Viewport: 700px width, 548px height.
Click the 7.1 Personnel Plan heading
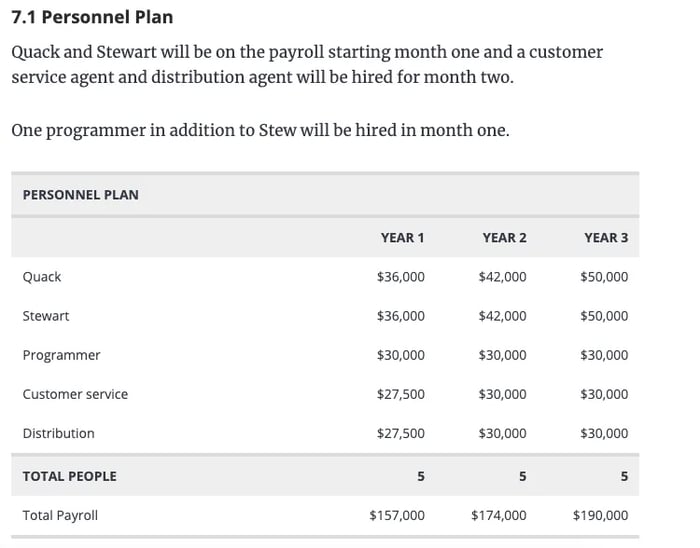click(92, 17)
